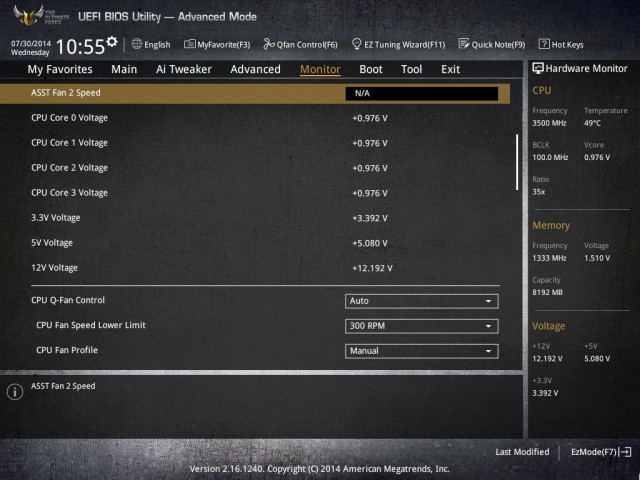Click the Hardware Monitor panel title

click(x=586, y=68)
